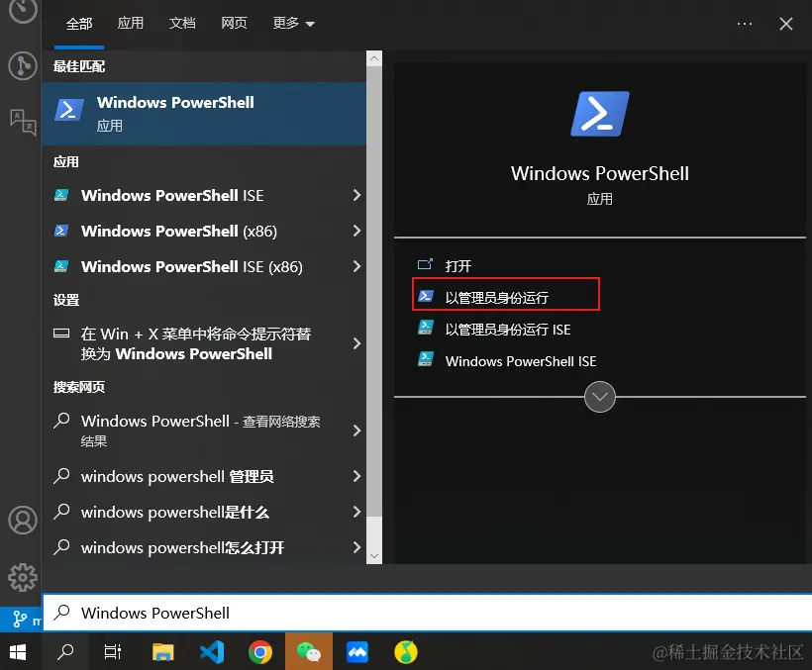
Task: Click the results list scrollbar thumb
Action: coord(374,291)
